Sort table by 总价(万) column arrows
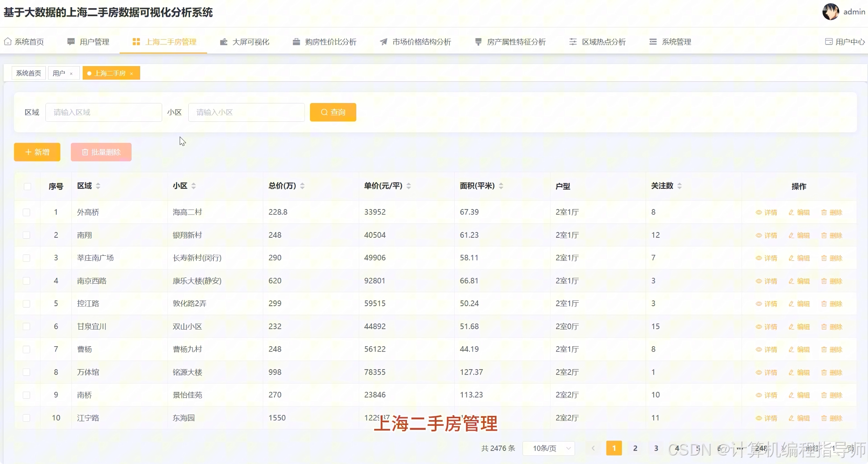868x464 pixels. [302, 186]
